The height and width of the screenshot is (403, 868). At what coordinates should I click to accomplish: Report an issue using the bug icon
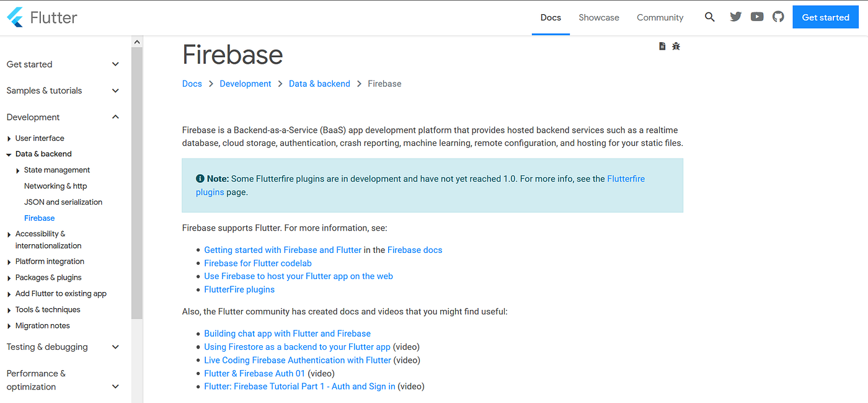[676, 45]
